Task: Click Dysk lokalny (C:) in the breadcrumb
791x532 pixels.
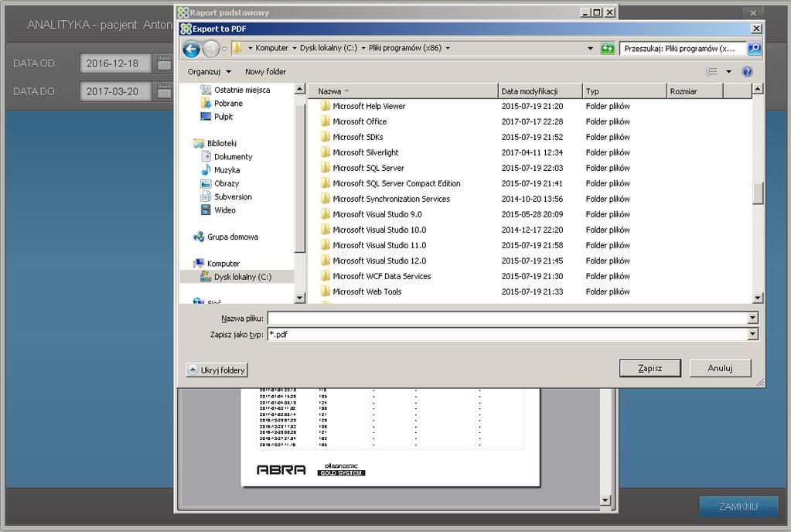Action: [x=329, y=48]
